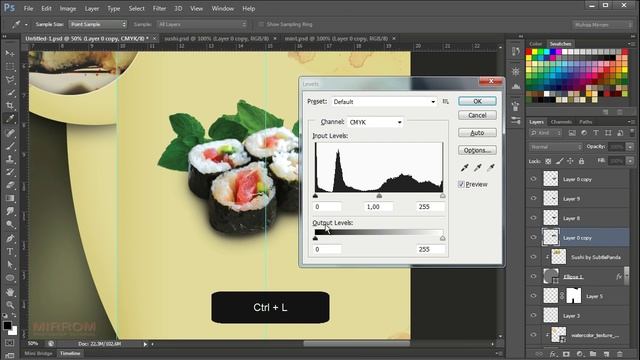
Task: Select the Move tool
Action: (x=10, y=53)
